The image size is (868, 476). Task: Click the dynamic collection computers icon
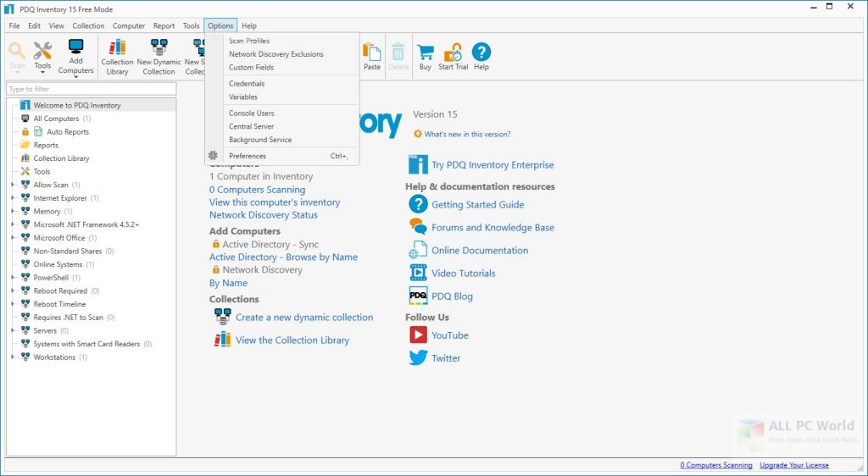point(223,317)
